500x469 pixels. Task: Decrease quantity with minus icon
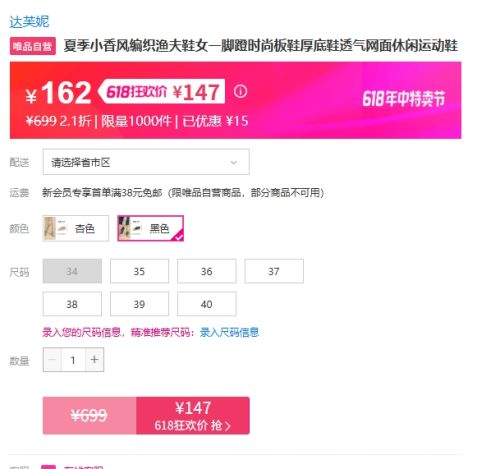(52, 360)
